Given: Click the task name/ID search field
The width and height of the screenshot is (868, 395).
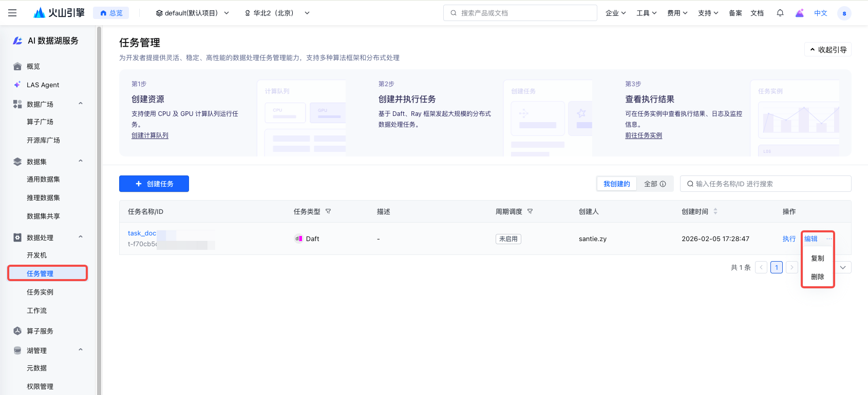Looking at the screenshot, I should [x=765, y=184].
